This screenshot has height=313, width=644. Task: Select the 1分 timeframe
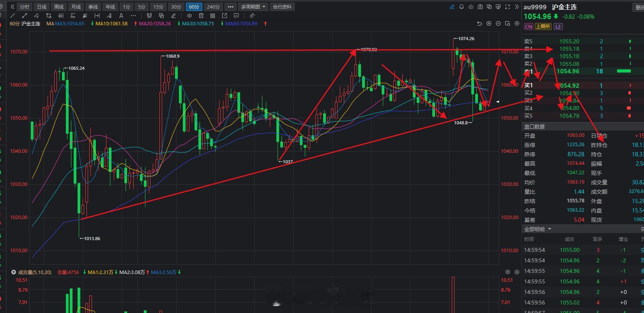126,7
